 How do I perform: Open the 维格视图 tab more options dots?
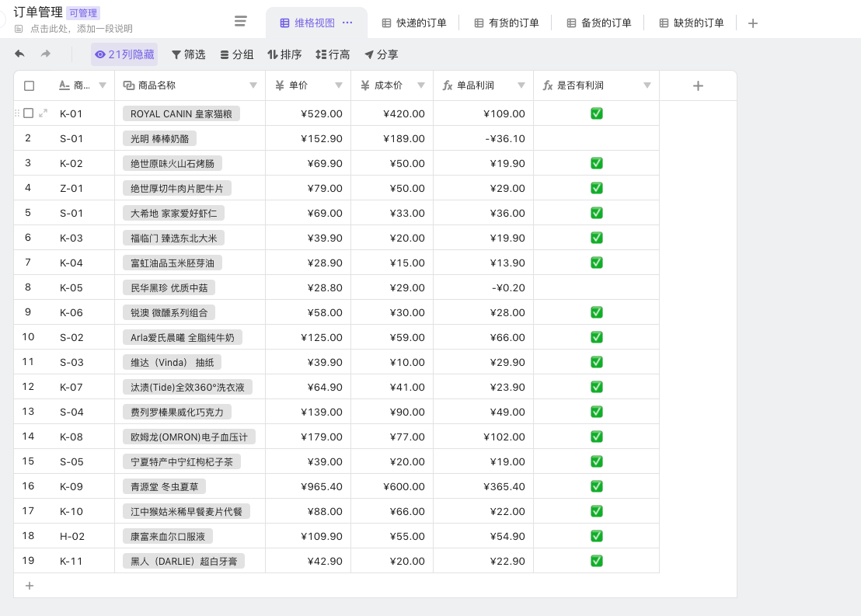(347, 23)
